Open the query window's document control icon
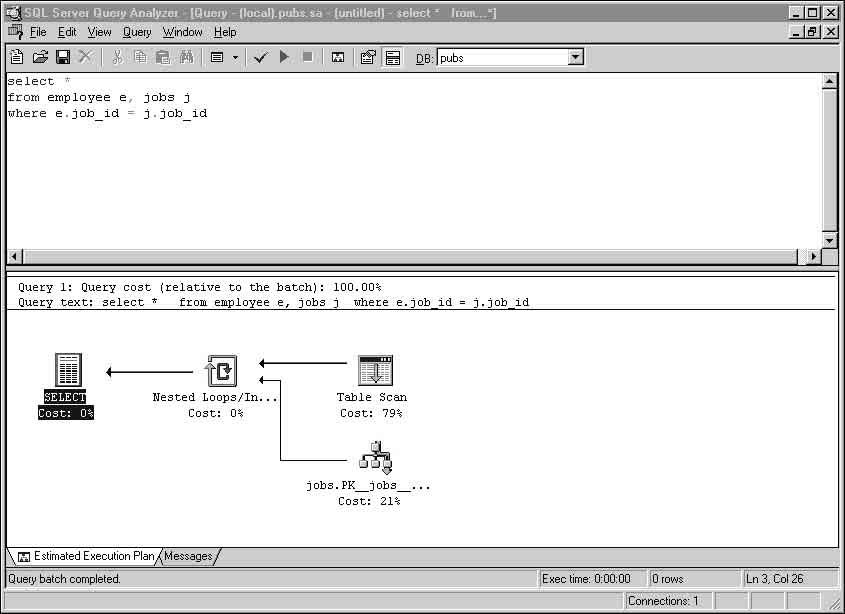 [x=16, y=32]
